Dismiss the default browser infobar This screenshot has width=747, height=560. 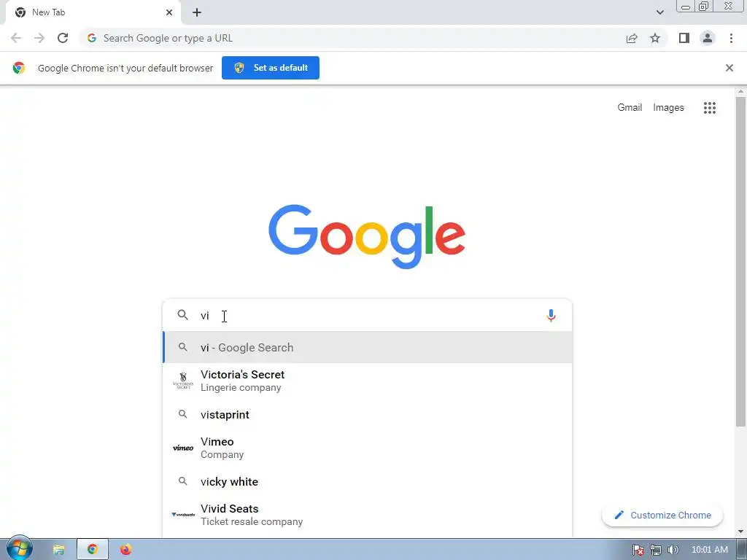[x=729, y=68]
